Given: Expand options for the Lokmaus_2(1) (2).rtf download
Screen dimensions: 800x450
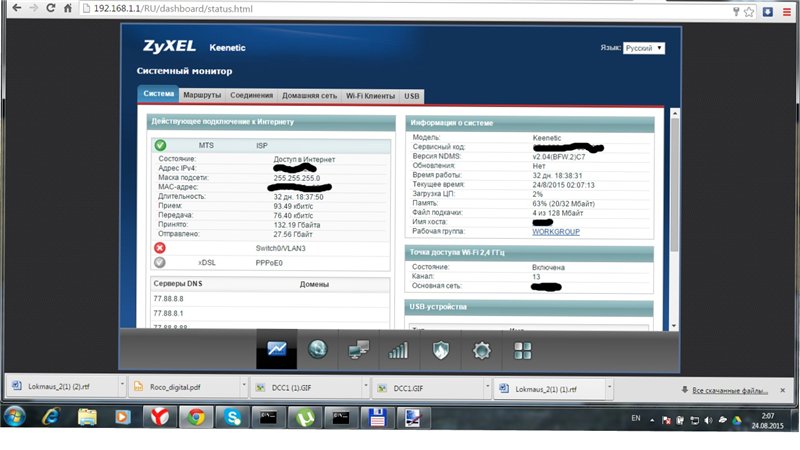Looking at the screenshot, I should tap(122, 385).
